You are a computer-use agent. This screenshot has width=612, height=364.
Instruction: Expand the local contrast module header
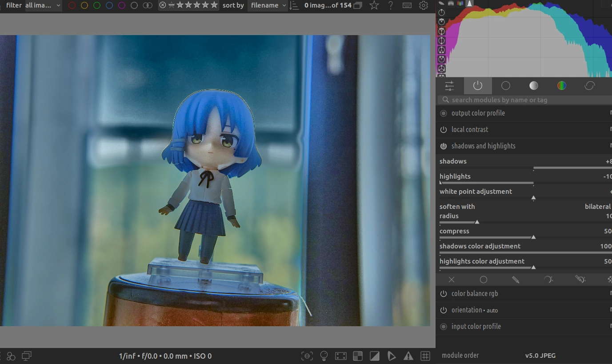(x=470, y=129)
